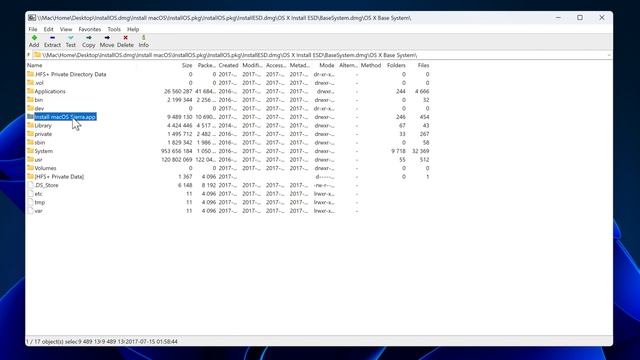
Task: Select the Library folder icon
Action: [30, 125]
